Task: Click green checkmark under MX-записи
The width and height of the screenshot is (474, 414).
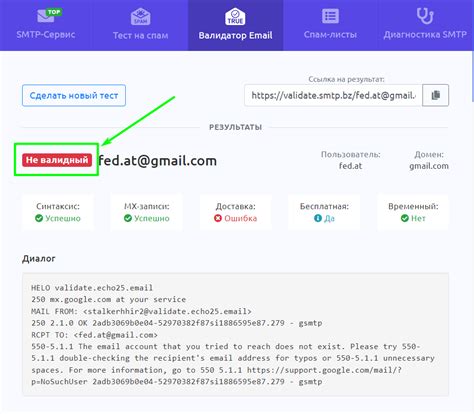Action: coord(128,218)
